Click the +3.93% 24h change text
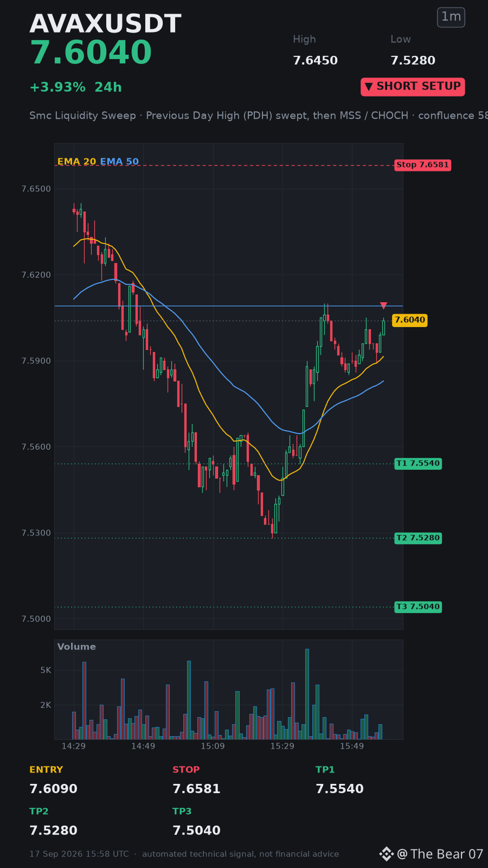 75,87
